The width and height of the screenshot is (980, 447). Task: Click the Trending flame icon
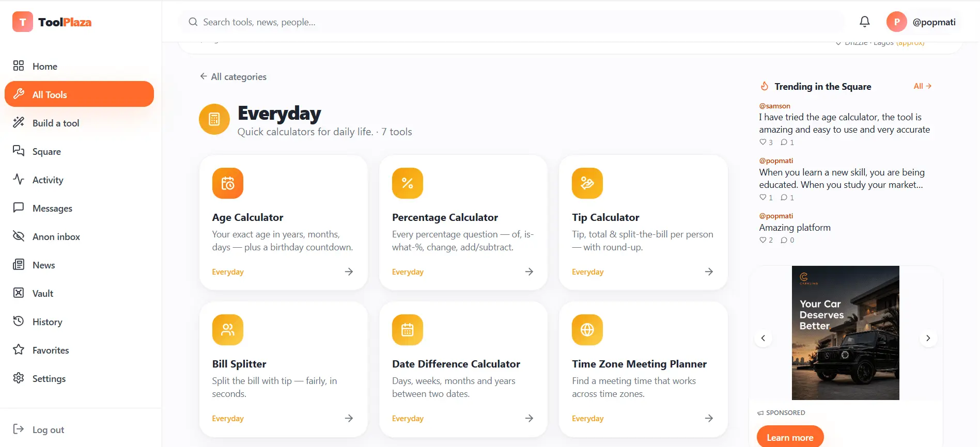coord(765,86)
